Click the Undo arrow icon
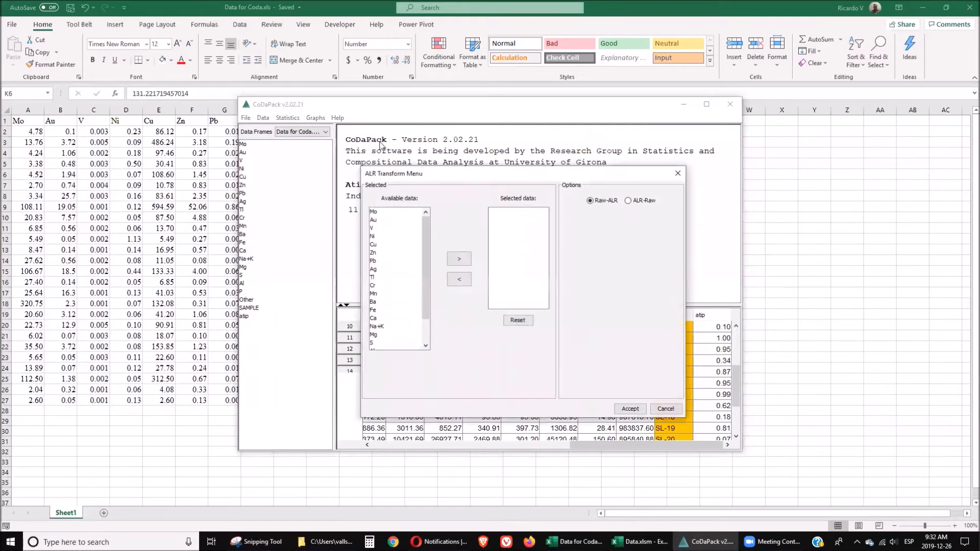 (x=85, y=8)
